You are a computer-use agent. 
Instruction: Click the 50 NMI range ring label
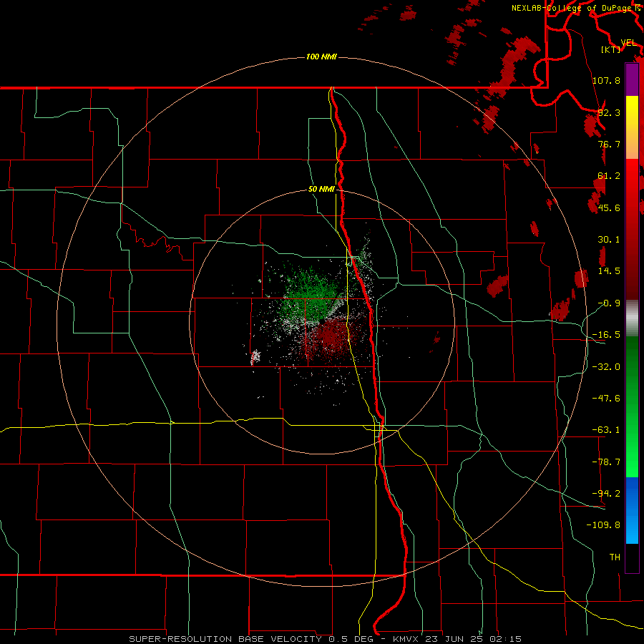click(x=321, y=190)
